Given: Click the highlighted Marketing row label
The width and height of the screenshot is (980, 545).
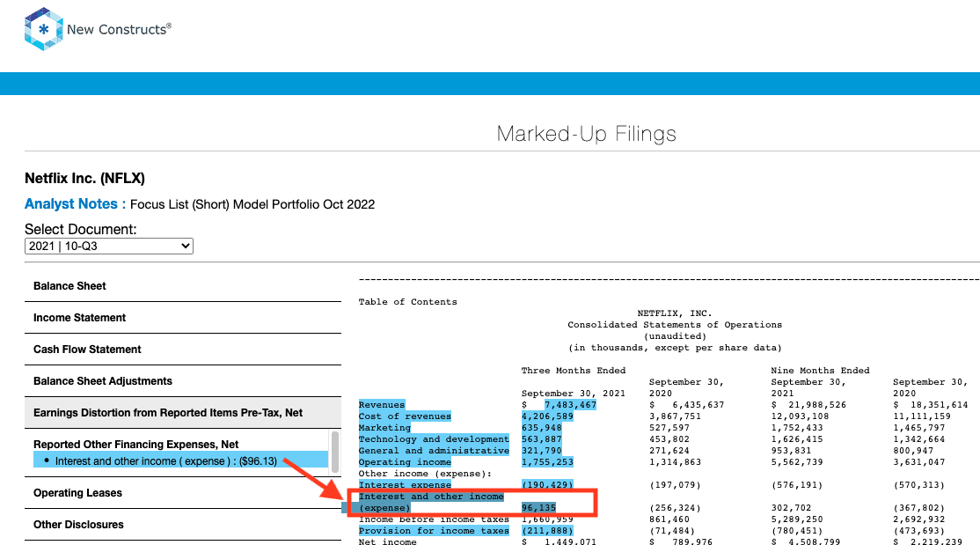Looking at the screenshot, I should coord(384,428).
